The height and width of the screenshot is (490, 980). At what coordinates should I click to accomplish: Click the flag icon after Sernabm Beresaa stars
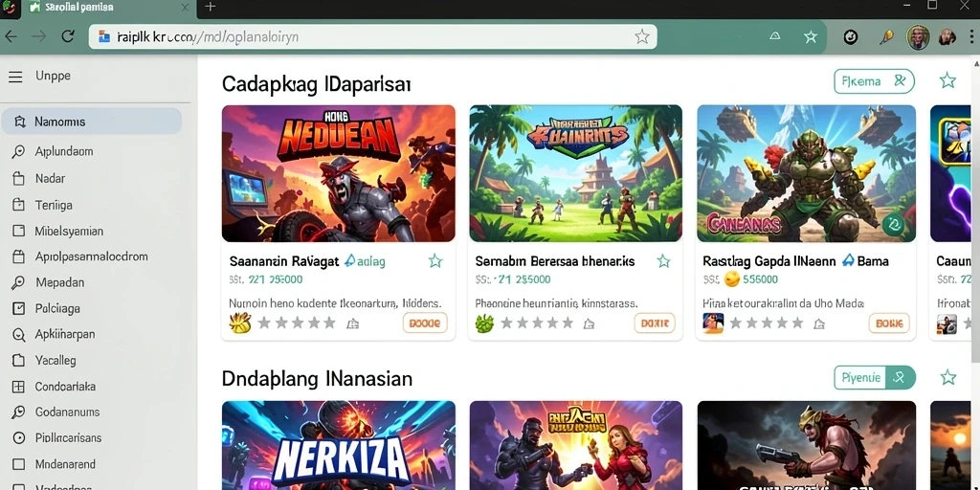(x=589, y=323)
